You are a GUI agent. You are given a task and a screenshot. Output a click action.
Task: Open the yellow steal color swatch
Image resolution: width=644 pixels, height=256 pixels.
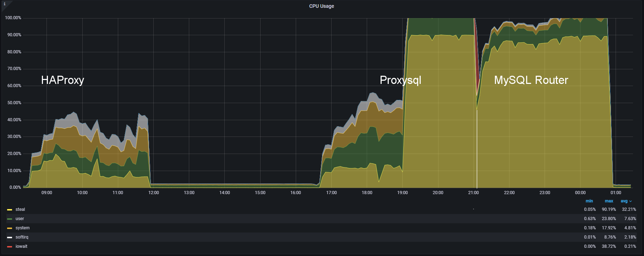click(x=10, y=210)
